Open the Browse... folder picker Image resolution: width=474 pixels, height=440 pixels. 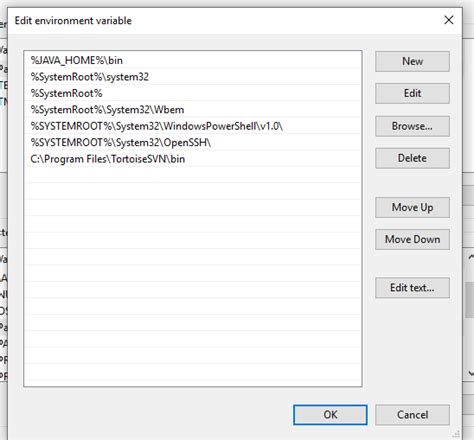point(412,126)
